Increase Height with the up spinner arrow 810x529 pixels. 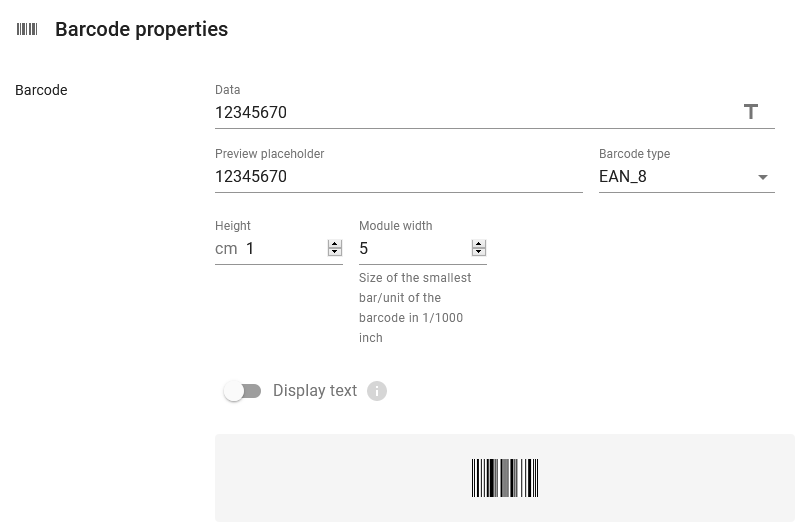pos(335,244)
